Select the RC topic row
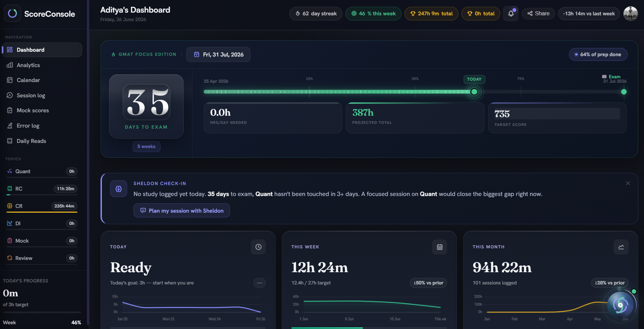This screenshot has width=644, height=329. [42, 189]
